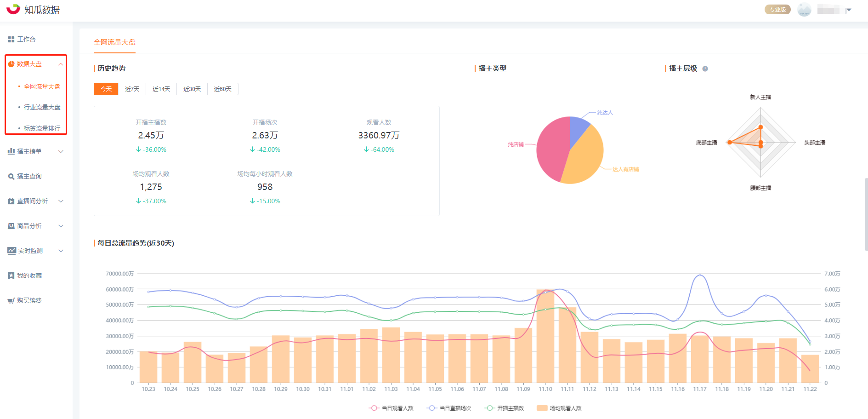Click the 播主榜单 bar chart icon
The width and height of the screenshot is (868, 419).
click(11, 151)
